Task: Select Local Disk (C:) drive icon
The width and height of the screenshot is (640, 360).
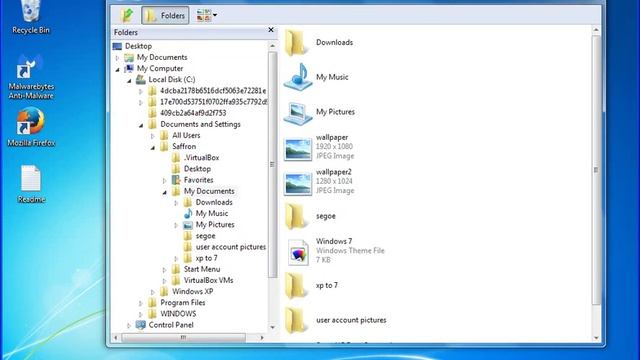Action: point(141,79)
